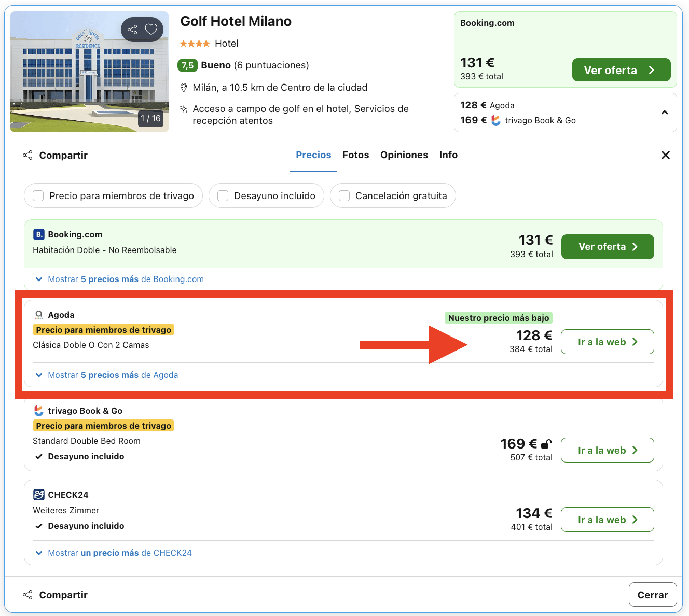This screenshot has height=616, width=689.
Task: Click Ir a la web for CHECK24
Action: point(608,520)
